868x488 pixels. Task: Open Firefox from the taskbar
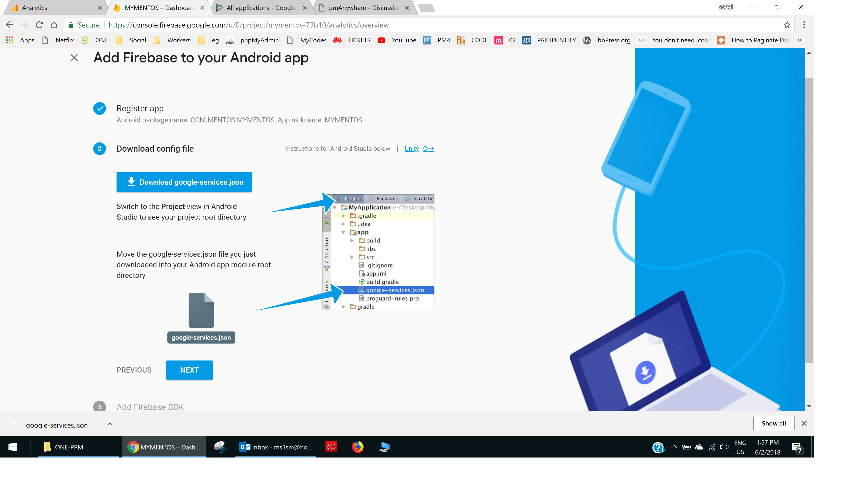(x=357, y=447)
